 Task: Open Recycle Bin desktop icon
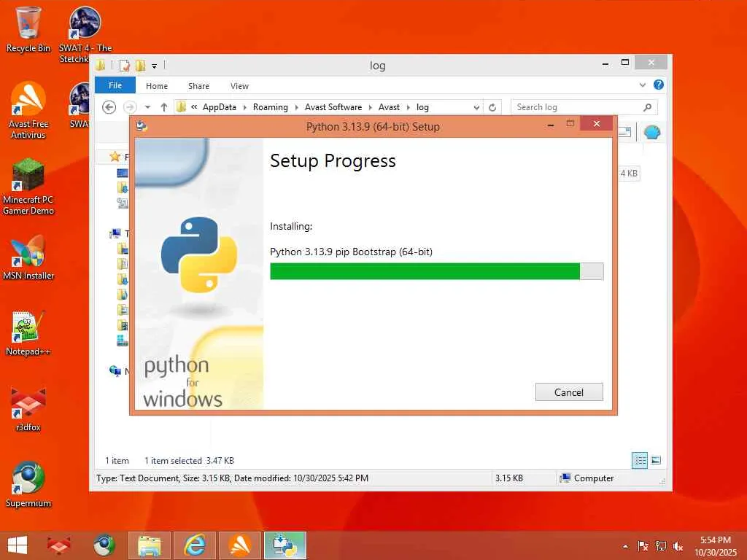point(28,29)
